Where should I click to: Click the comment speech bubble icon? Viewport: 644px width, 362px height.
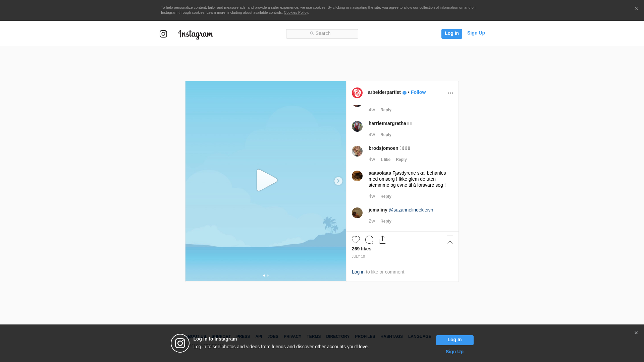[369, 240]
